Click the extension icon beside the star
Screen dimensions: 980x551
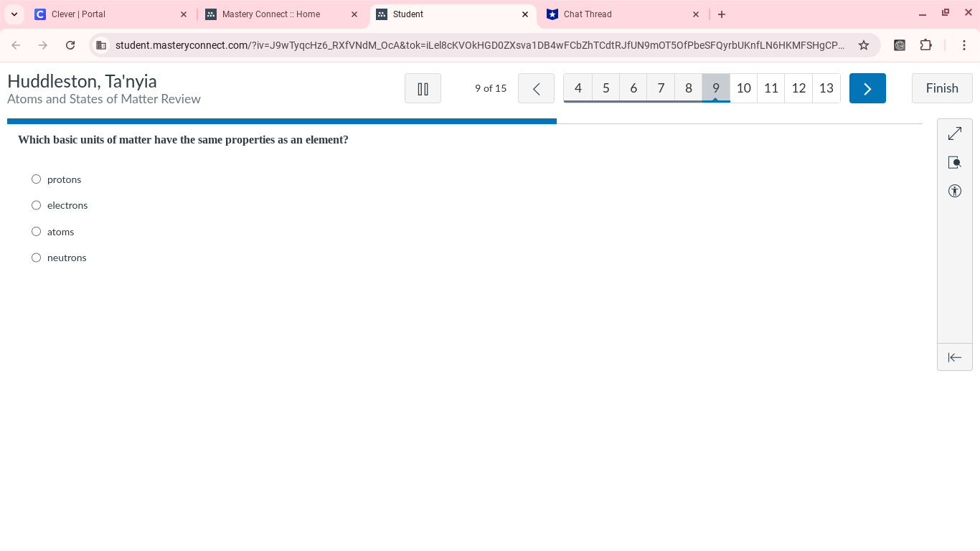900,45
